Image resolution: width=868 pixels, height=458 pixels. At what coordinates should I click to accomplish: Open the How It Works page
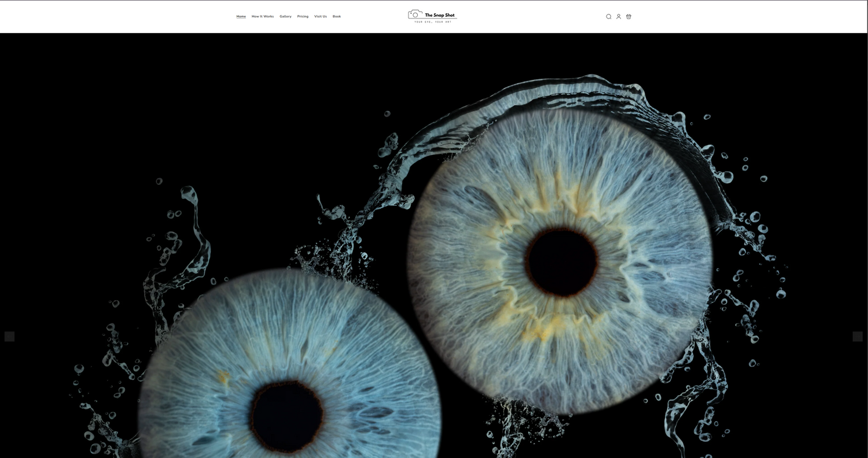coord(263,16)
